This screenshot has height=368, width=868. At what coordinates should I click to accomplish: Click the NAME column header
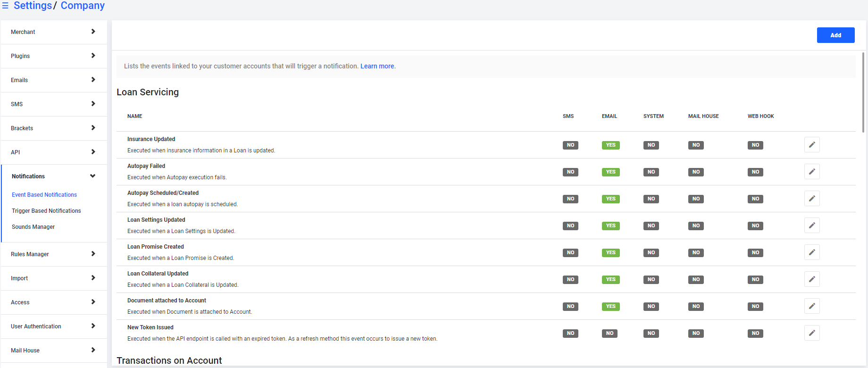click(134, 116)
